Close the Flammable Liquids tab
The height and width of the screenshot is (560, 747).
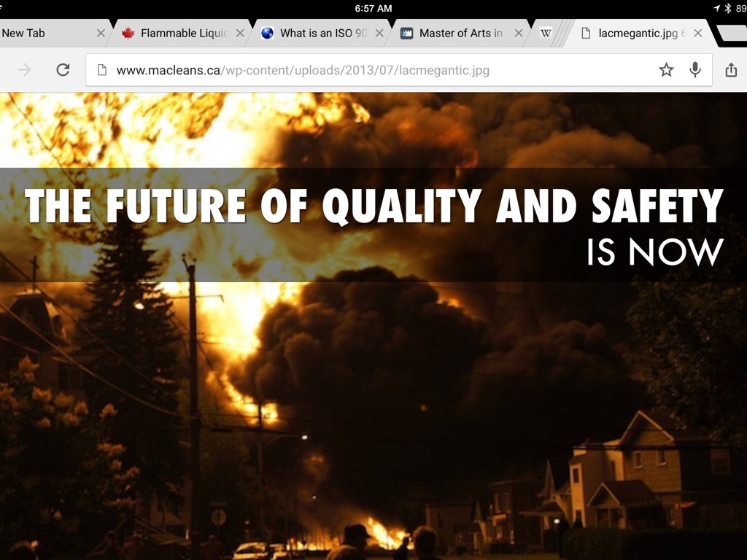point(240,33)
